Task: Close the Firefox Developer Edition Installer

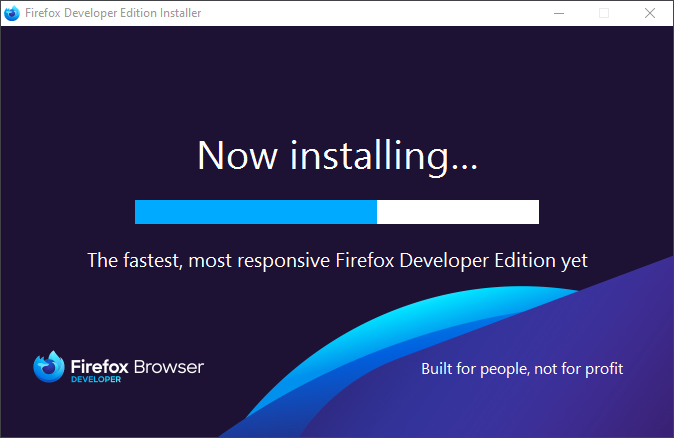Action: [x=650, y=13]
